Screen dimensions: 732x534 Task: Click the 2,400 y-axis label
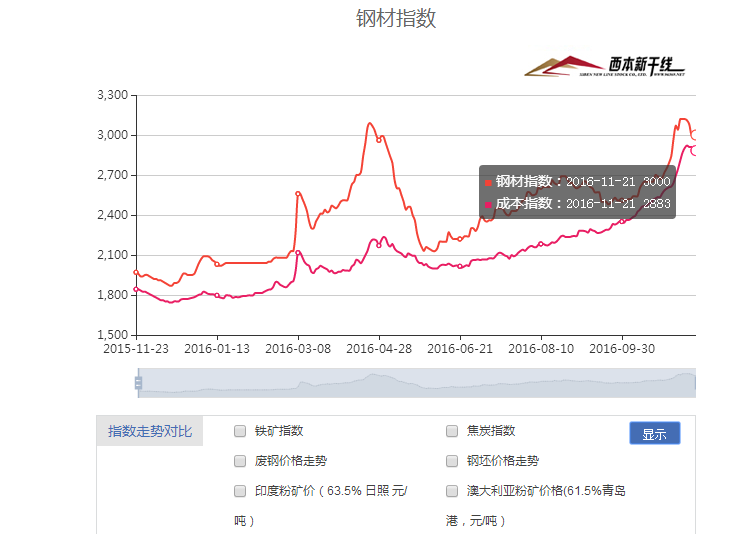pyautogui.click(x=113, y=215)
